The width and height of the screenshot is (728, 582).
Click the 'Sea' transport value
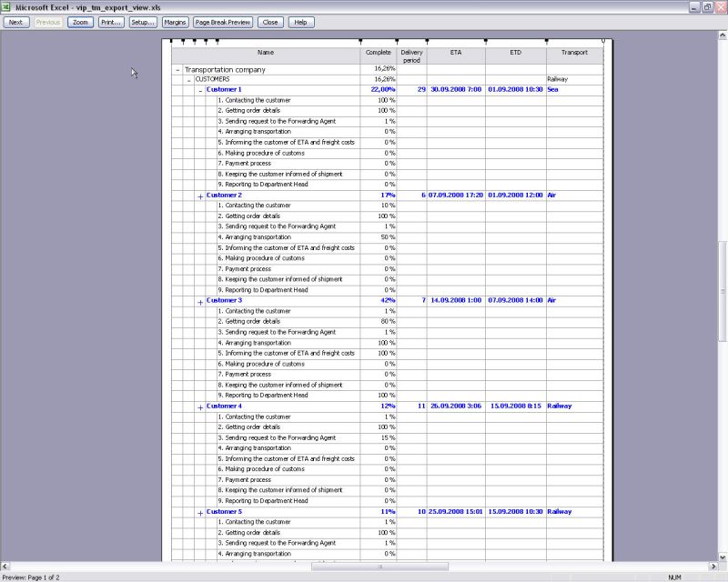tap(552, 90)
